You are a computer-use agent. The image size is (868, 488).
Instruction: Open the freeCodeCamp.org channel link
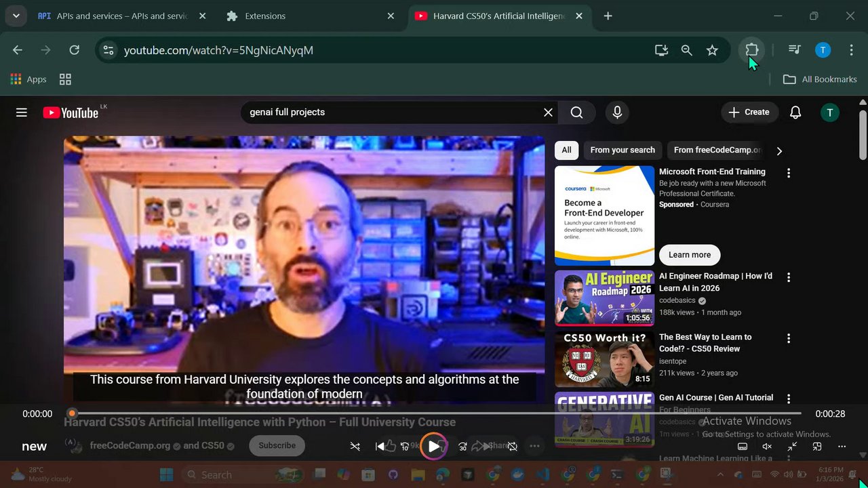tap(130, 445)
